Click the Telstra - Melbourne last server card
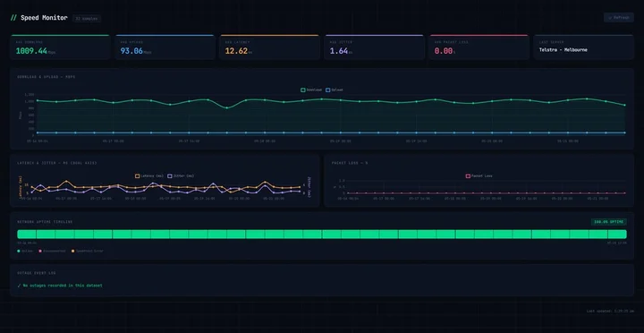This screenshot has width=644, height=333. click(x=583, y=47)
